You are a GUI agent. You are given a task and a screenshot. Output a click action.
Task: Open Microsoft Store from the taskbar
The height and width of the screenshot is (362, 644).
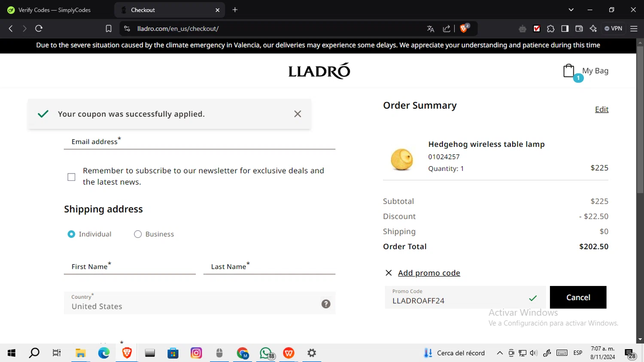point(173,353)
